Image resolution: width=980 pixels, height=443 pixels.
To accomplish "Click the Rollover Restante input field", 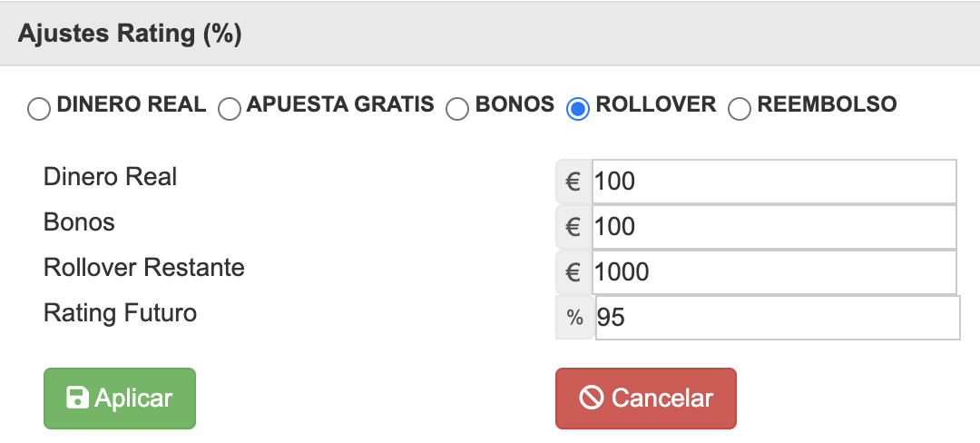I will 774,272.
